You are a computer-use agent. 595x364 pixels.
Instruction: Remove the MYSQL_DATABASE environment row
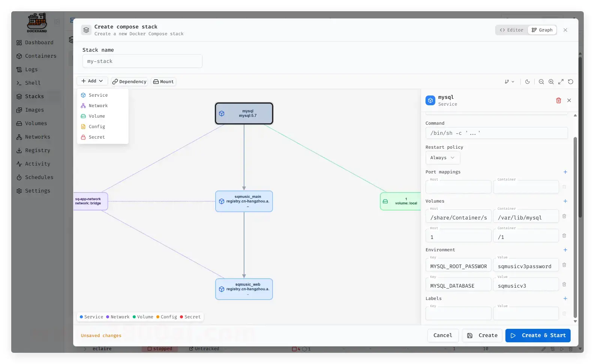pyautogui.click(x=564, y=285)
